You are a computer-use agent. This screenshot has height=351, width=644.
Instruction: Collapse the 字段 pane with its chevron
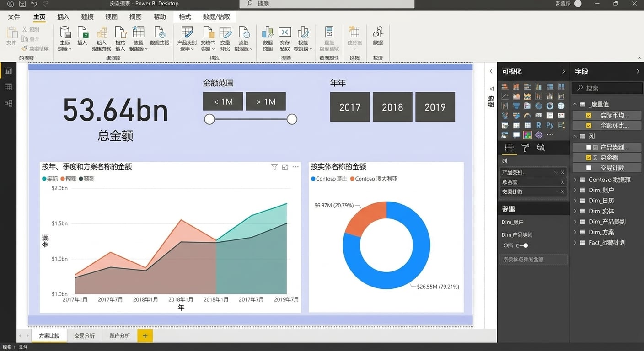tap(638, 71)
